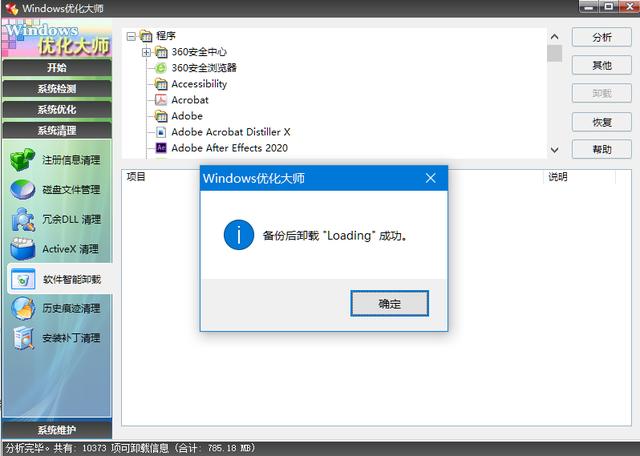The height and width of the screenshot is (456, 640).
Task: Click the 项目 column header
Action: pos(136,177)
